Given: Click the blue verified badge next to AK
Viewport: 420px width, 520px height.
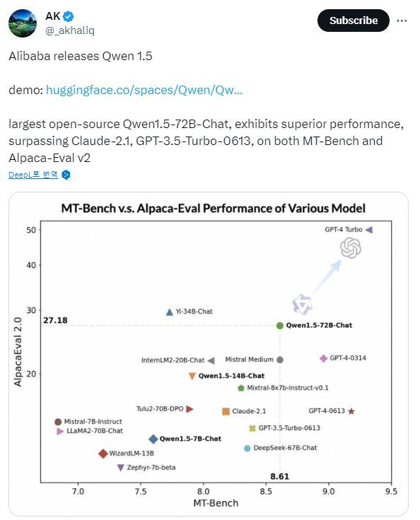Looking at the screenshot, I should coord(69,16).
